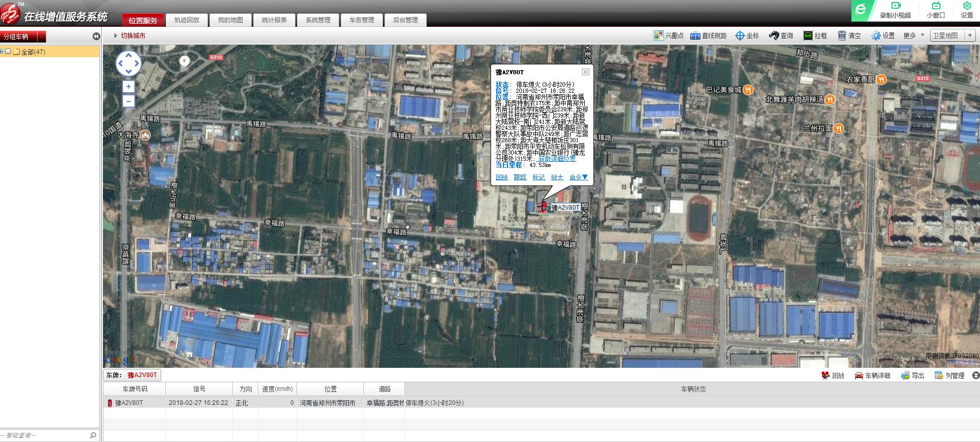The height and width of the screenshot is (442, 980).
Task: Tick the 全部(47) checkbox
Action: (x=8, y=52)
